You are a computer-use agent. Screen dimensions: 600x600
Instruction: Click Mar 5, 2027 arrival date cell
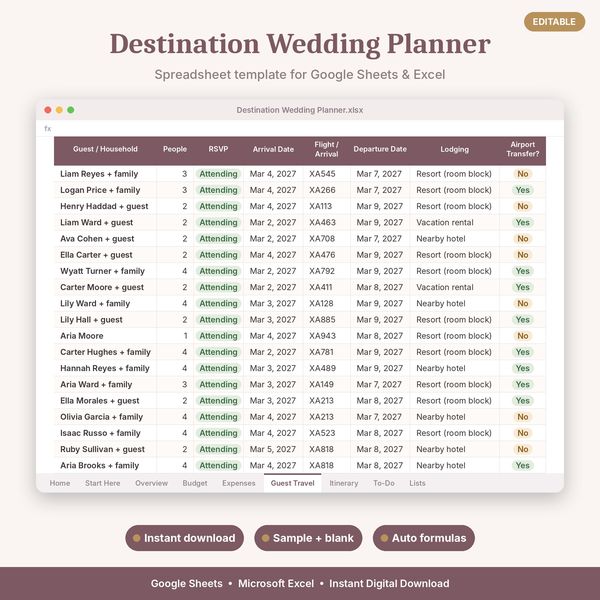pos(273,449)
